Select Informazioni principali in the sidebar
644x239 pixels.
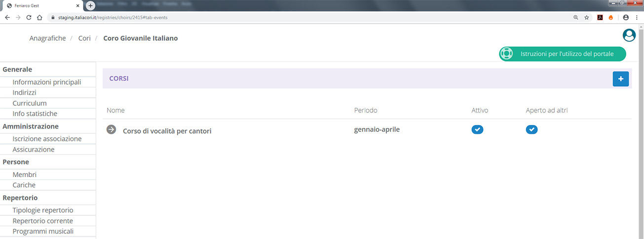click(x=47, y=82)
